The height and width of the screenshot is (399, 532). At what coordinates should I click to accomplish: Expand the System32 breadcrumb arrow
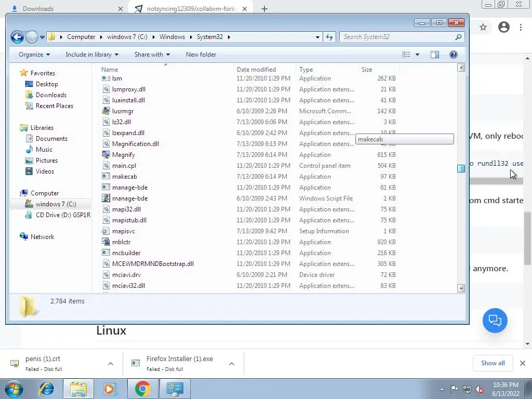point(229,37)
